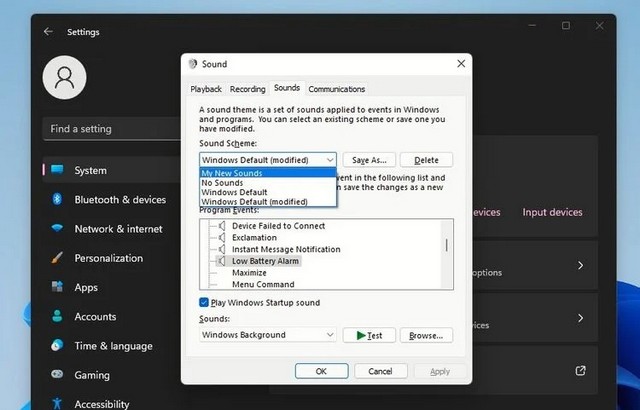Choose Windows Default (modified) list entry
This screenshot has height=410, width=640.
(268, 202)
